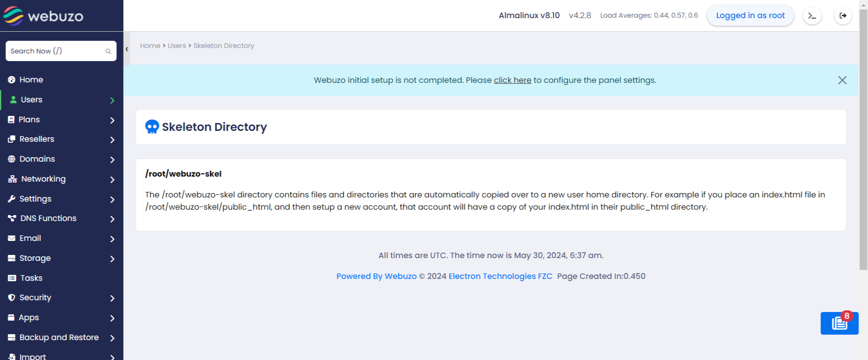Click the Logged in as root button
868x360 pixels.
(750, 15)
